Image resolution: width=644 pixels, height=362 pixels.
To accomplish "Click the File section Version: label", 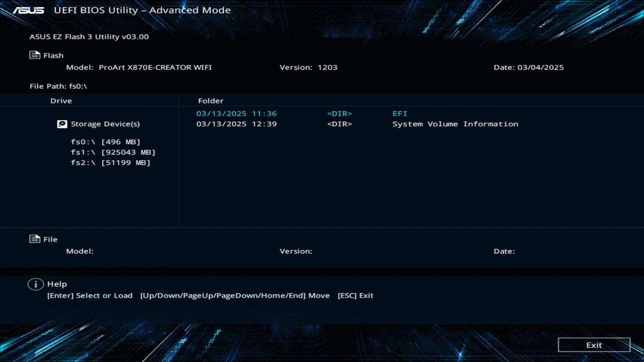I will click(x=296, y=251).
